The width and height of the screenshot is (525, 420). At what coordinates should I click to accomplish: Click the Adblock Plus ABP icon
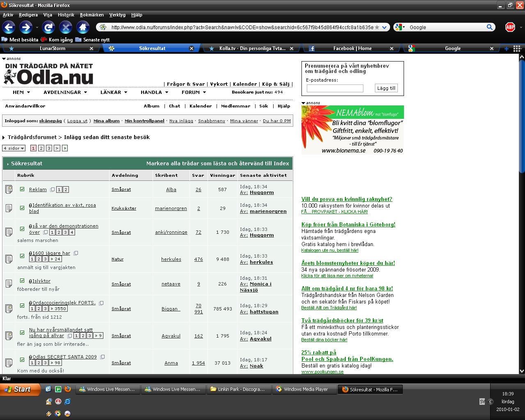click(x=510, y=27)
